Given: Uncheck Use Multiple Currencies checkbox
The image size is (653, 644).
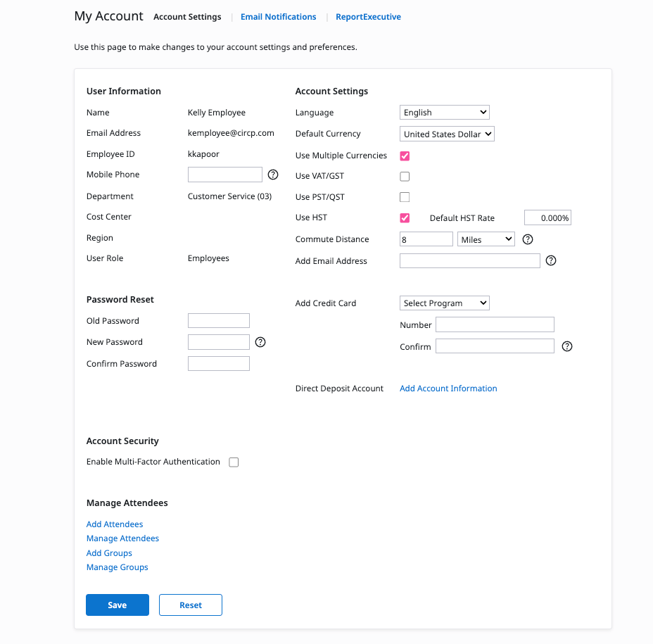Looking at the screenshot, I should [x=405, y=156].
